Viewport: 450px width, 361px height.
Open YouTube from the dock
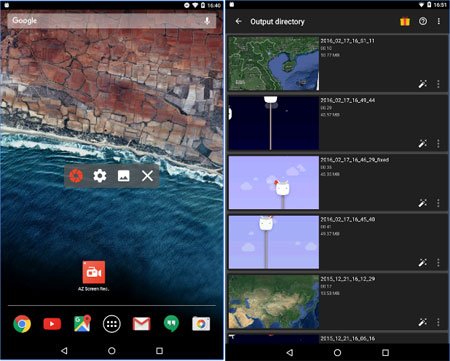pyautogui.click(x=52, y=324)
